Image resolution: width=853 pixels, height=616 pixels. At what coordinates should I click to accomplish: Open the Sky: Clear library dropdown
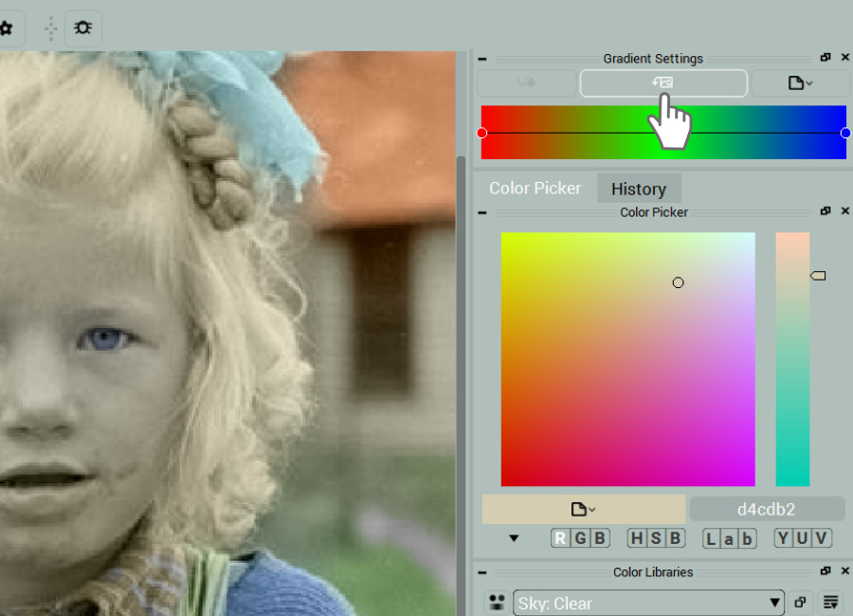point(648,603)
